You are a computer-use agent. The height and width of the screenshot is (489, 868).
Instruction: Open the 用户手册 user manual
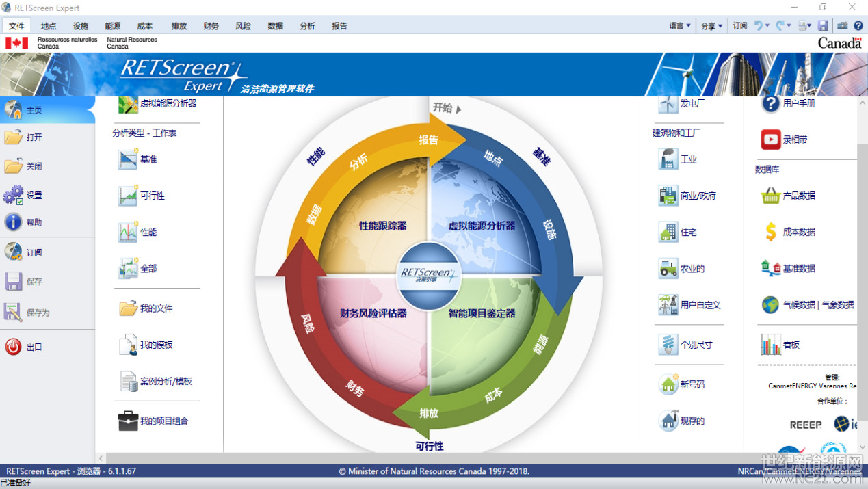788,104
